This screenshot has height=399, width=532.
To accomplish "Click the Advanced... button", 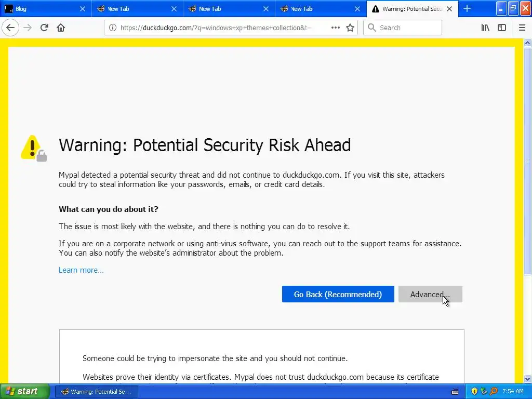I will [430, 294].
